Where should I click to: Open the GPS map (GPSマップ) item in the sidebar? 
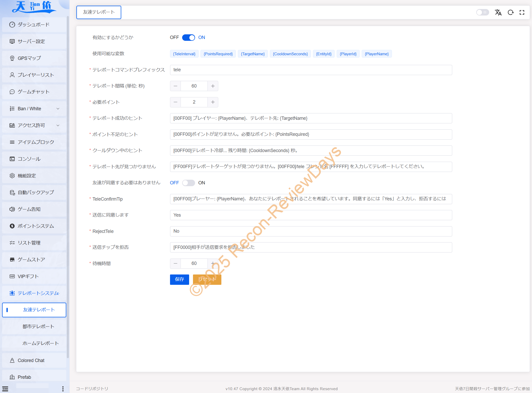tap(29, 58)
